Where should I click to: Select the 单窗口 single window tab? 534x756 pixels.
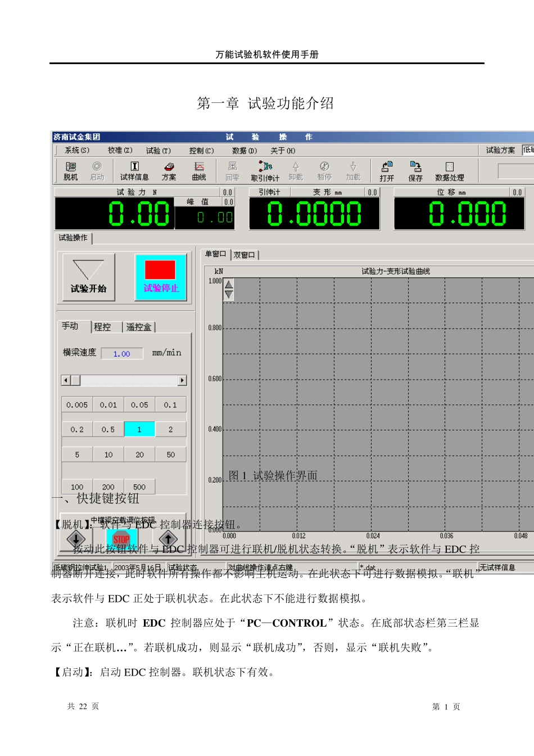[x=215, y=254]
